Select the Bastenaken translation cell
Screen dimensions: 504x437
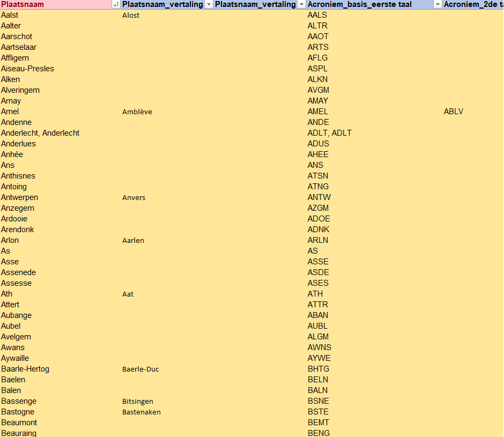click(x=141, y=412)
